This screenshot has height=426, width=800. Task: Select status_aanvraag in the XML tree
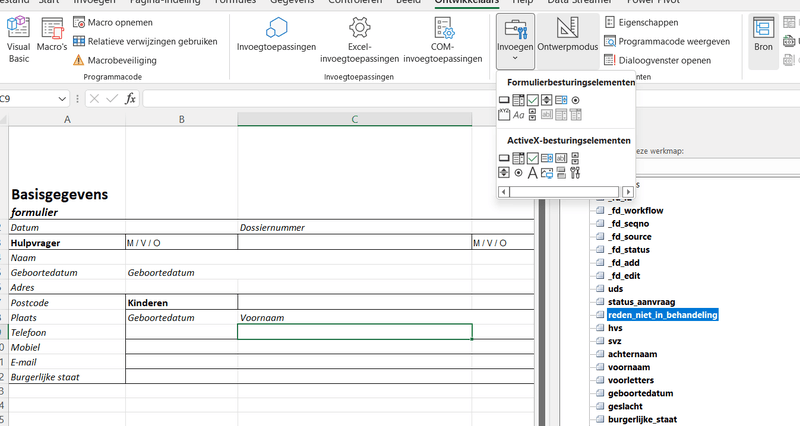pos(641,302)
